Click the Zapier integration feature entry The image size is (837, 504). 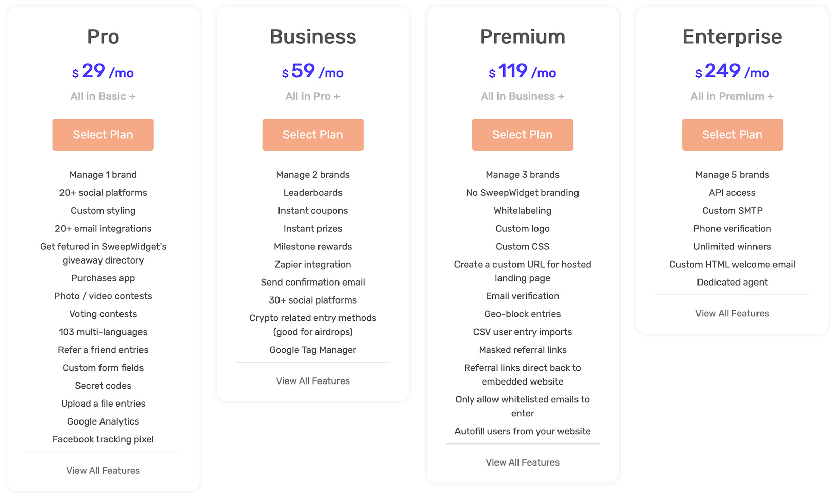click(313, 264)
